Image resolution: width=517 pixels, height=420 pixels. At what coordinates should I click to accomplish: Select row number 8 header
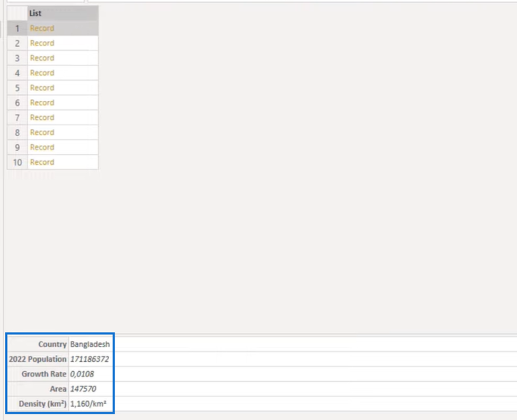17,132
